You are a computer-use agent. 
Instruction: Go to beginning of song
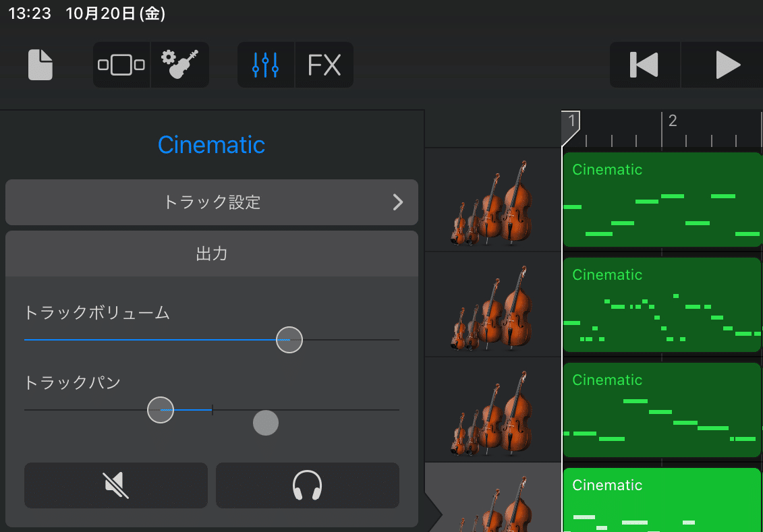pos(644,65)
